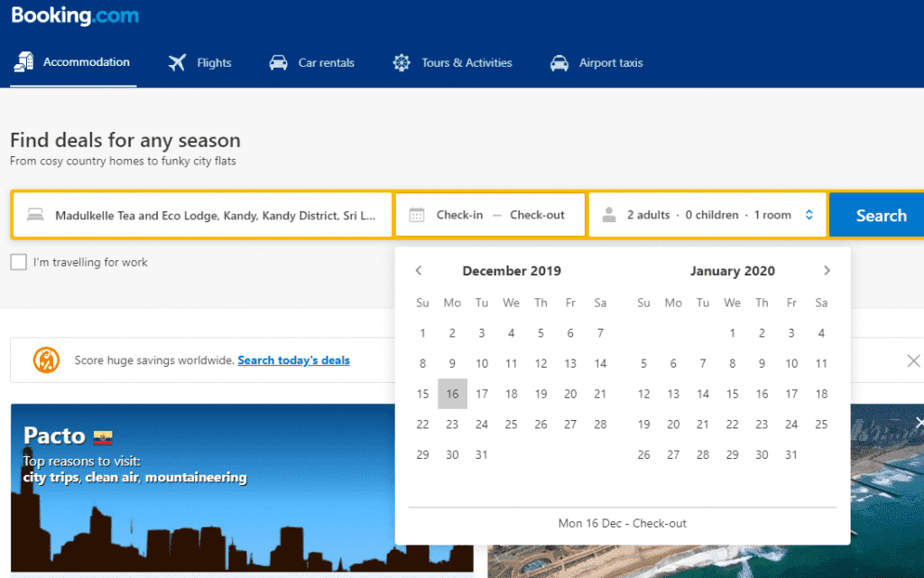This screenshot has height=578, width=924.
Task: Click the Mon 16 Dec - Check-out text
Action: pos(623,523)
